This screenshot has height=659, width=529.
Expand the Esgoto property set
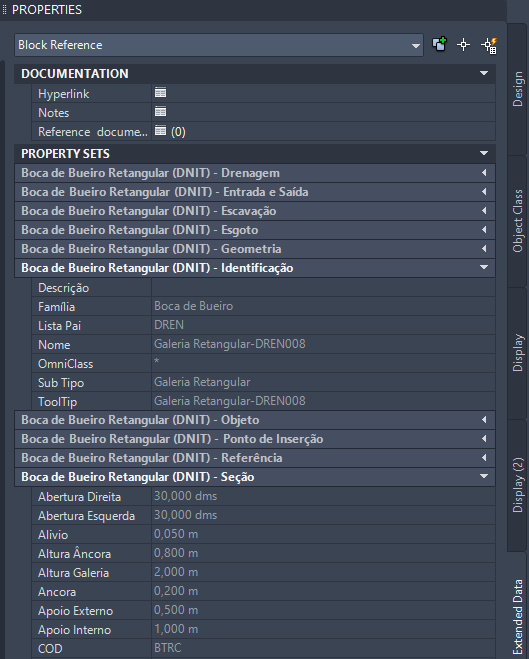(484, 229)
